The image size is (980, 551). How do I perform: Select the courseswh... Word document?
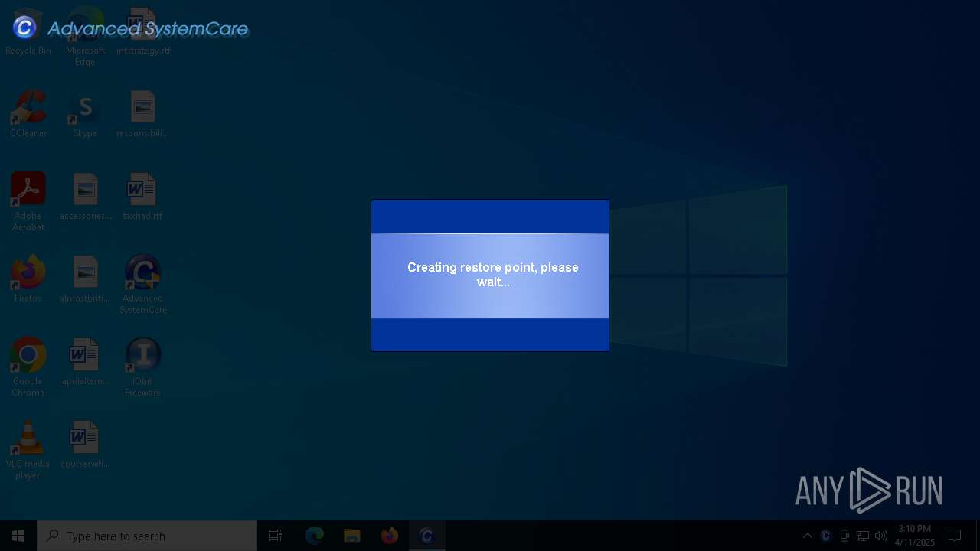85,444
